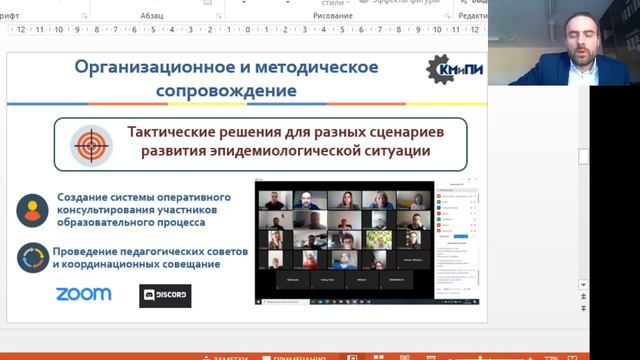Click the horizontal ruler
Screen dimensions: 640x360
[x=247, y=29]
